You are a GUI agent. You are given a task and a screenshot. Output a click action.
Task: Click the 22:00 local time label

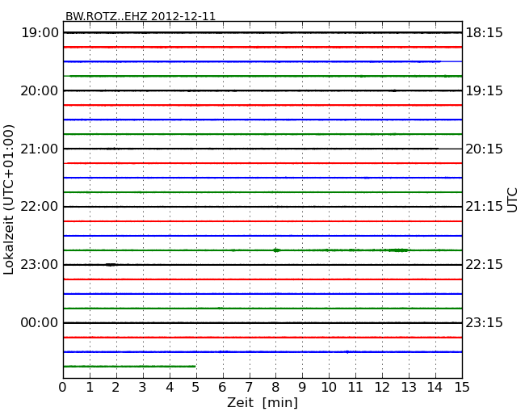40,207
